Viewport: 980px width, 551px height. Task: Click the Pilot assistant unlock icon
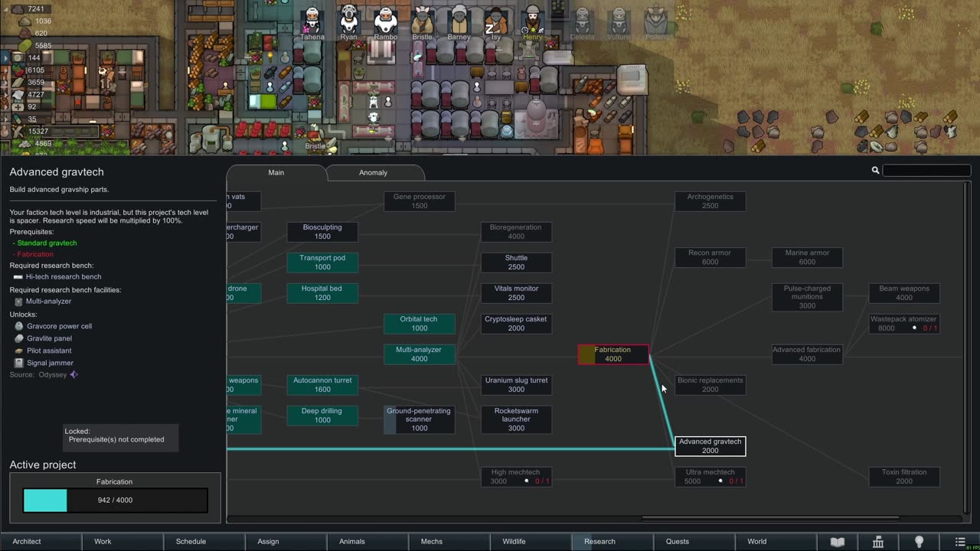tap(19, 350)
